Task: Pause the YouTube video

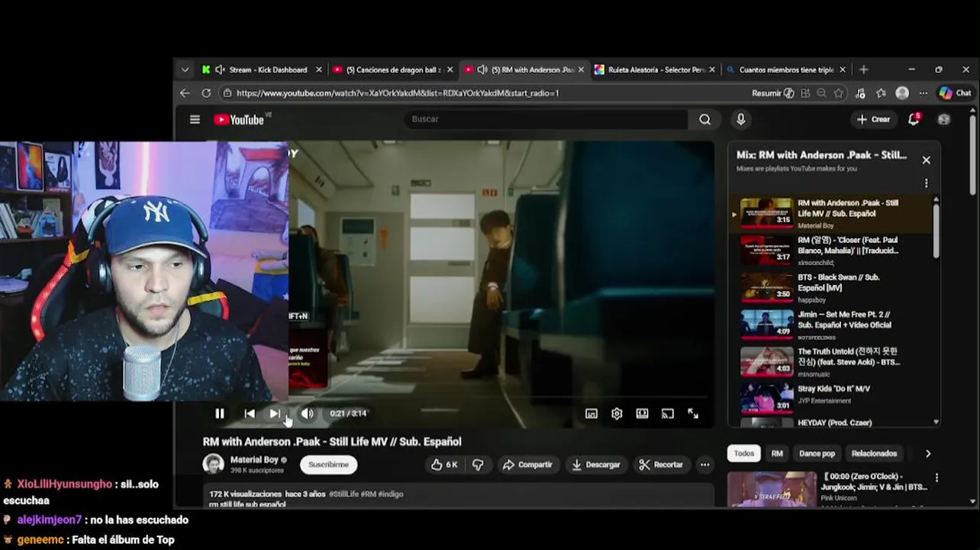Action: click(220, 413)
